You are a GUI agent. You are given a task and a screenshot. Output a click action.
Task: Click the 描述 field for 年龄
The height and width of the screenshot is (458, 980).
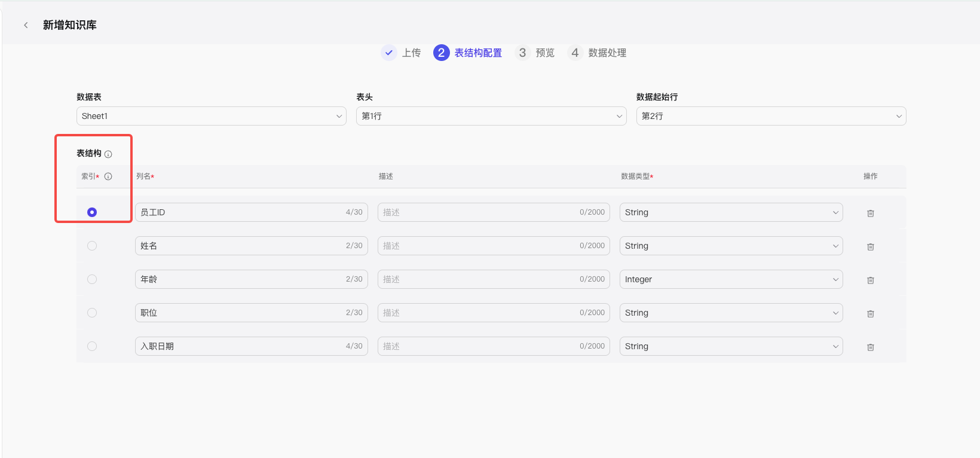494,279
